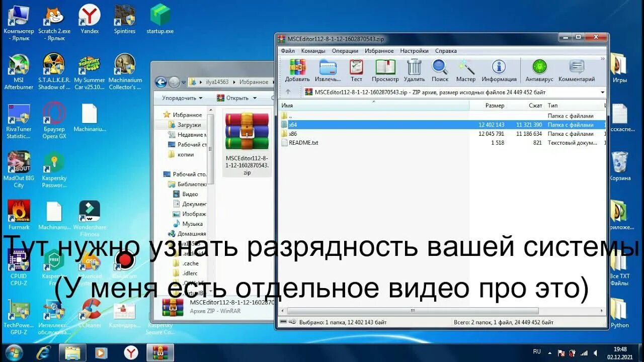
Task: Switch to WinRAR taskbar button
Action: (x=160, y=352)
